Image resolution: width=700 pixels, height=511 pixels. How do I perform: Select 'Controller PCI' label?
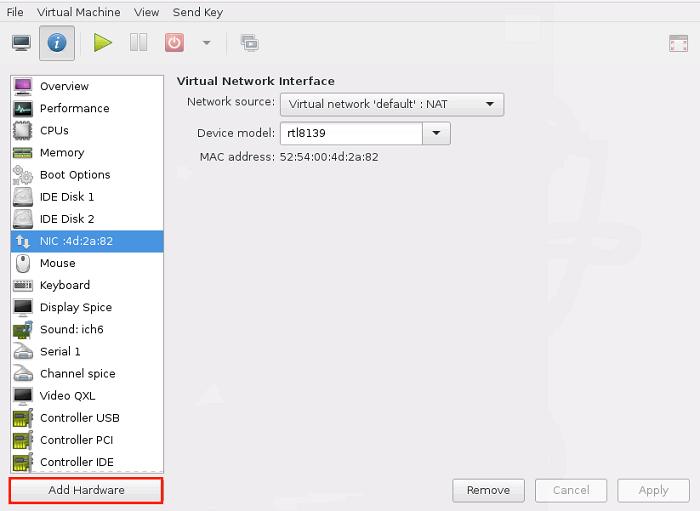click(76, 440)
